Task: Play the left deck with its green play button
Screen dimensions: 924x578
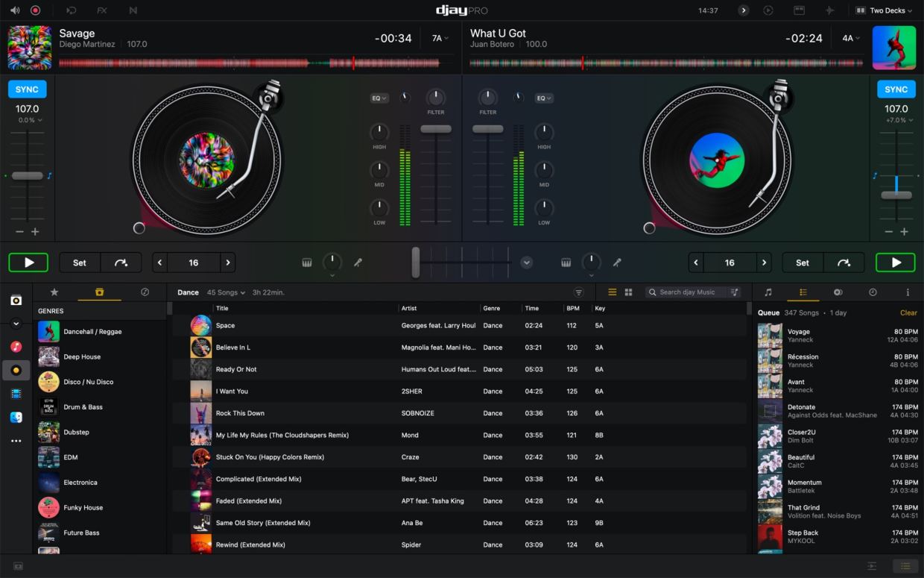Action: point(28,263)
